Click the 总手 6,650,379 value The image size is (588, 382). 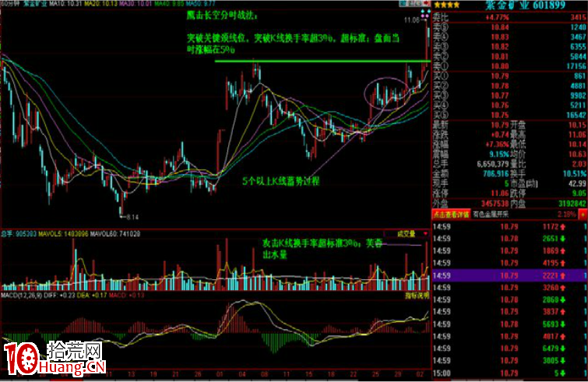pyautogui.click(x=493, y=164)
